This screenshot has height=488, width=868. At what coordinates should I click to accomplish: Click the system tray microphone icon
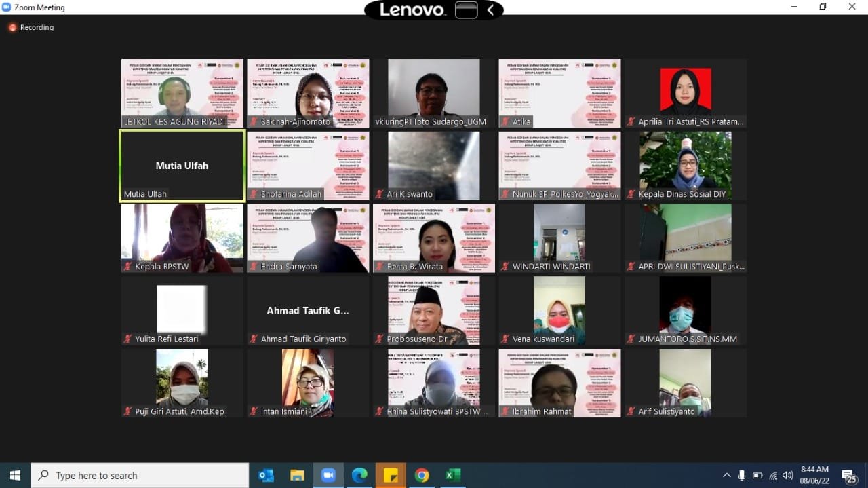tap(742, 476)
